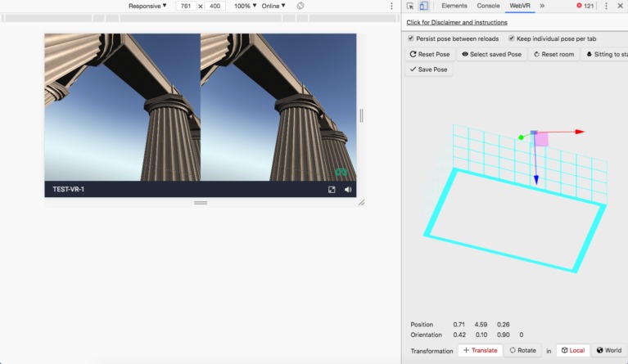Click the red X-axis arrow gizmo
Screen dimensions: 628x364
point(580,132)
